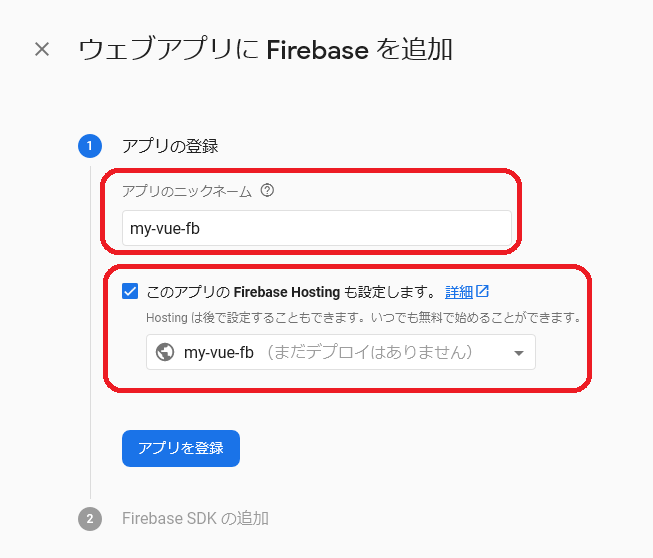
Task: Click the my-vue-fb text inside nickname field
Action: (x=165, y=229)
